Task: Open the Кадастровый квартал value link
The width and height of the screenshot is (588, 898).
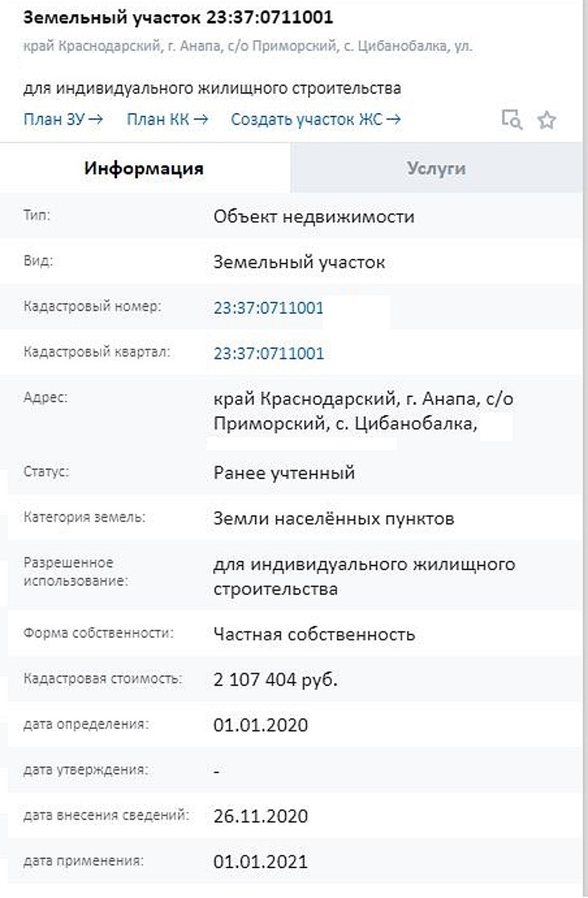Action: 269,353
